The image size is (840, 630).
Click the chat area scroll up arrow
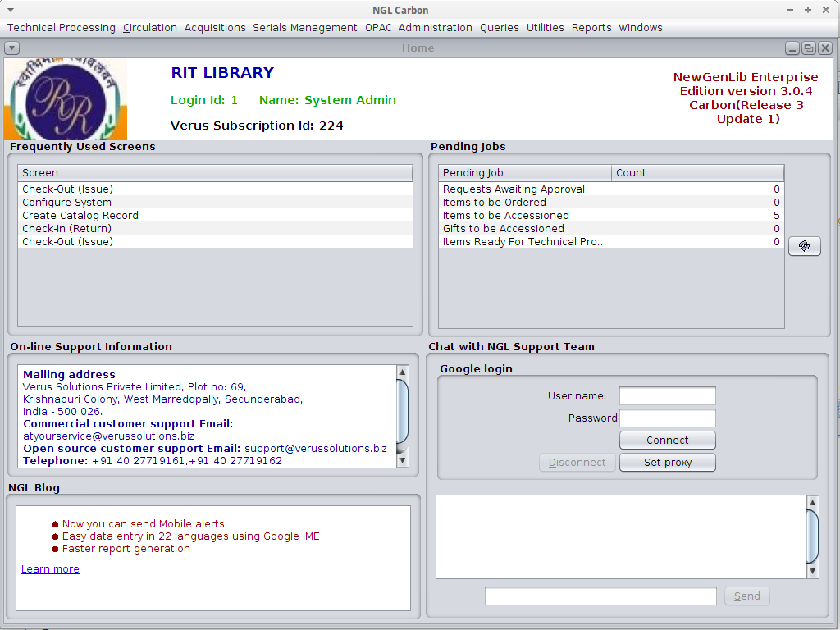click(x=813, y=502)
